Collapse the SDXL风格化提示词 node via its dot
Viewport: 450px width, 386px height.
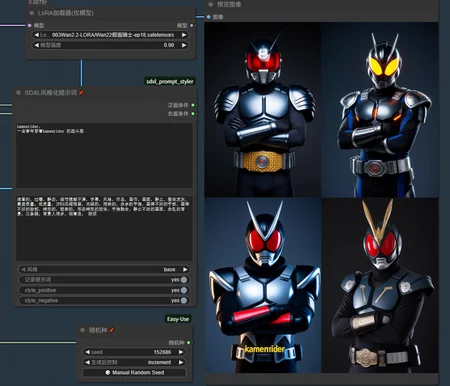click(18, 93)
